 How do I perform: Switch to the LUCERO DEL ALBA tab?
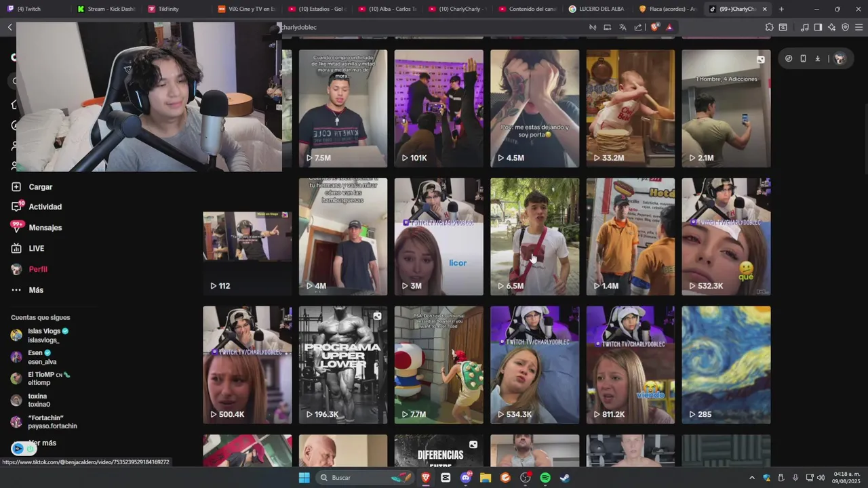point(597,9)
